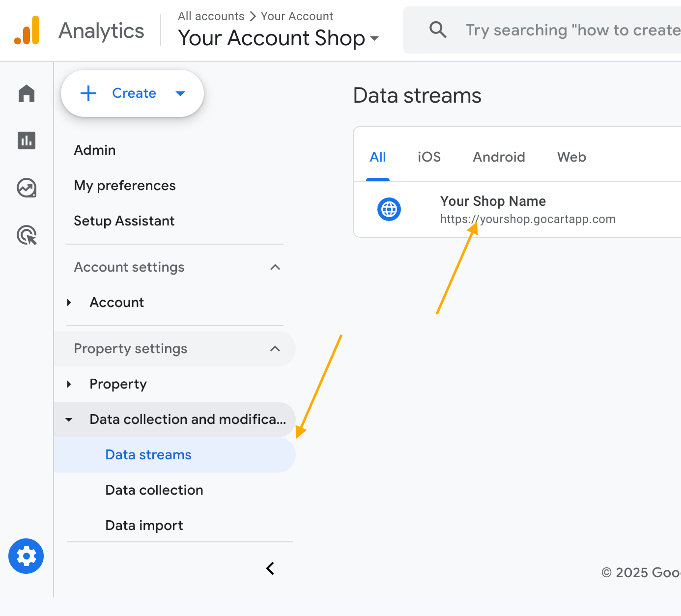Click the plus icon on Create button
The height and width of the screenshot is (616, 681).
point(88,93)
